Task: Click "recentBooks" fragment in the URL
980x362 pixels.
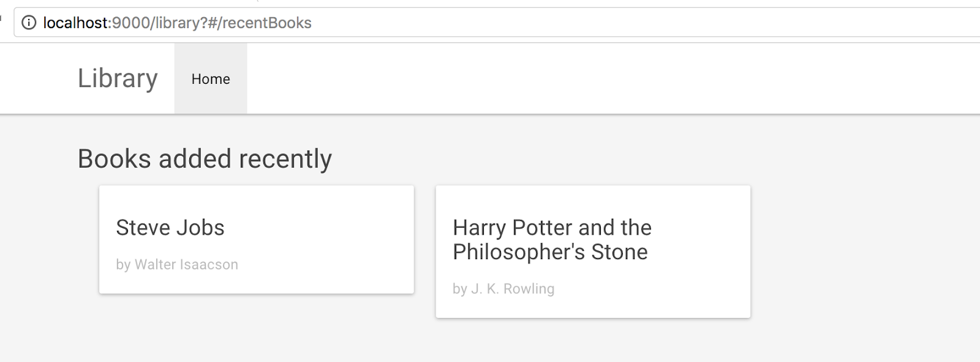Action: (x=266, y=23)
